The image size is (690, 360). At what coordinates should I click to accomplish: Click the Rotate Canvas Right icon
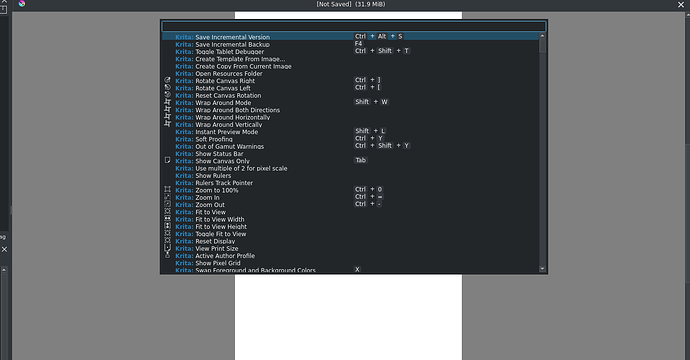click(x=167, y=81)
